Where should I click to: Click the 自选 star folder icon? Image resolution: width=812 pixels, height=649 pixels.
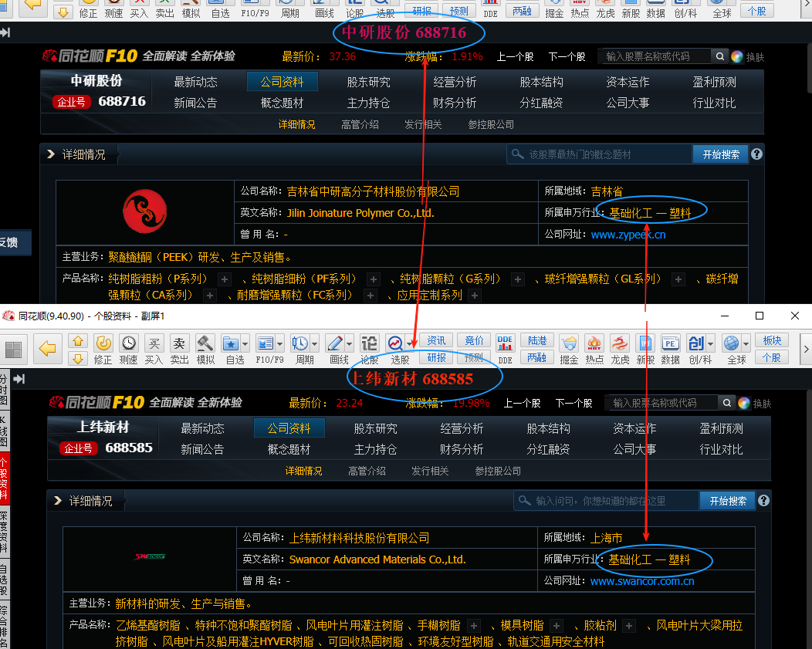pyautogui.click(x=231, y=343)
